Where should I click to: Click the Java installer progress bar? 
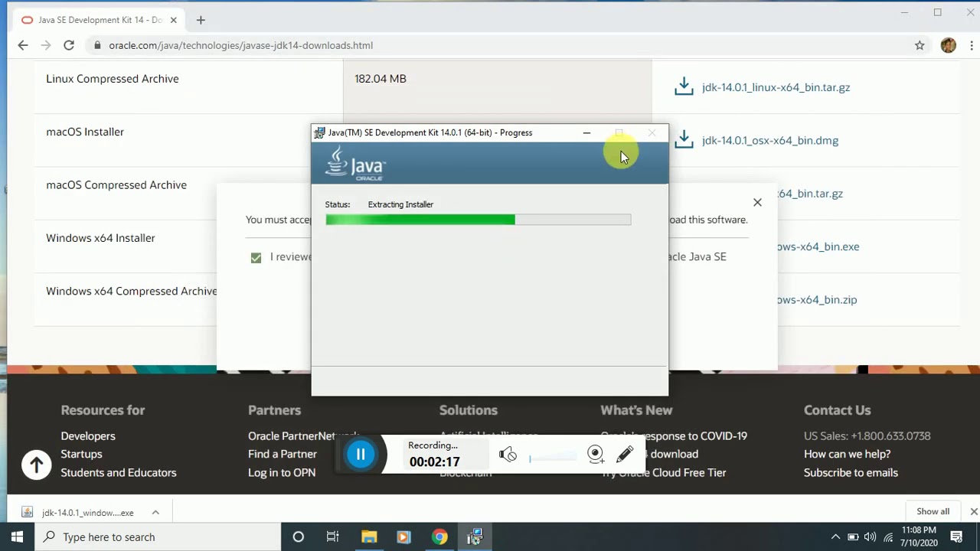[x=479, y=220]
